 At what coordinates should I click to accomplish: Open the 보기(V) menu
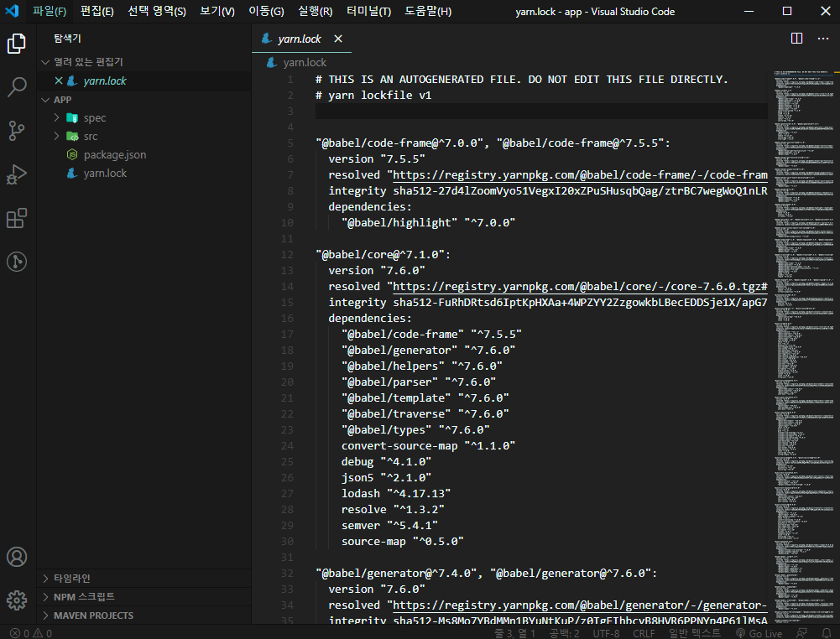217,11
